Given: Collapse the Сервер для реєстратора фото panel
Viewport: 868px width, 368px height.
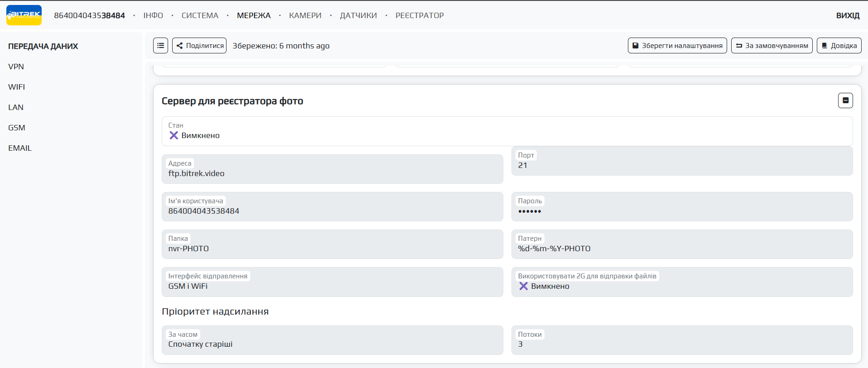Looking at the screenshot, I should (845, 100).
